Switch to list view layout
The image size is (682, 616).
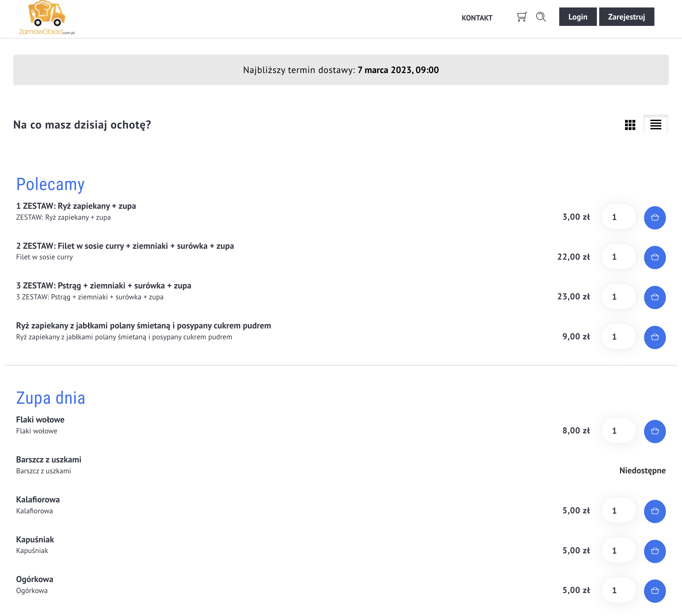pyautogui.click(x=655, y=125)
